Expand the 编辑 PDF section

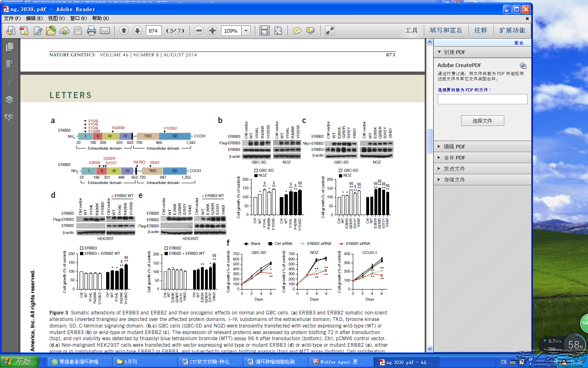482,146
